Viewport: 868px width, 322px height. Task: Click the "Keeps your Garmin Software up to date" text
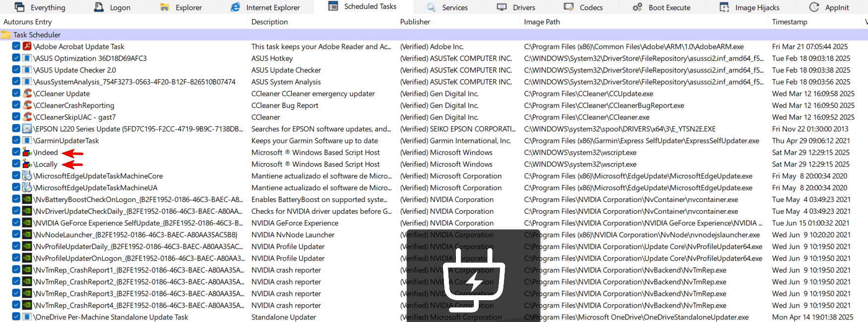314,141
